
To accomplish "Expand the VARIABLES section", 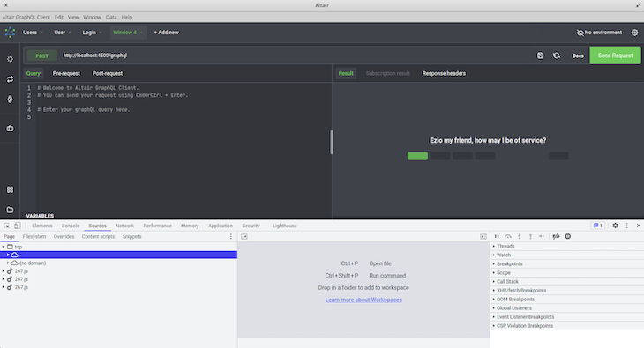I will coord(40,216).
